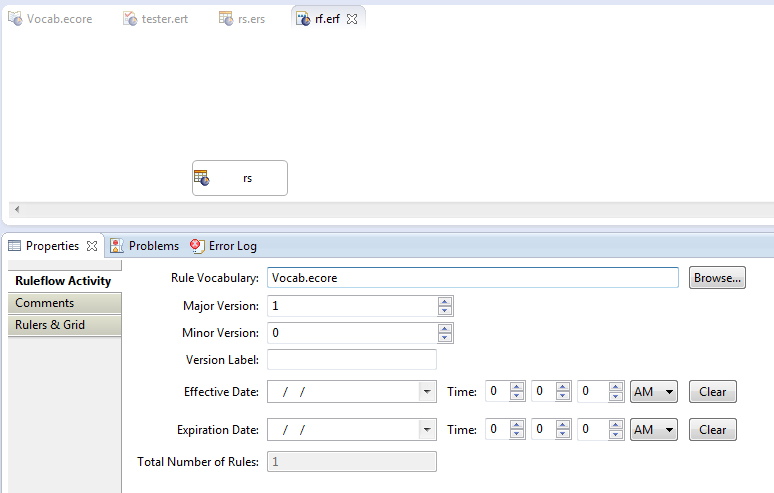The width and height of the screenshot is (774, 493).
Task: Open Effective Date AM/PM dropdown
Action: (654, 392)
